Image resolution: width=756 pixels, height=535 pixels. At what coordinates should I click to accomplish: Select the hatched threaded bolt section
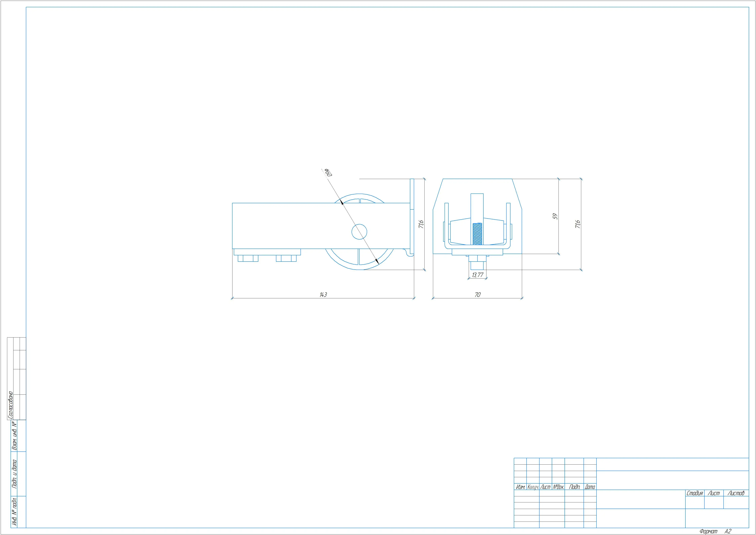pos(477,234)
